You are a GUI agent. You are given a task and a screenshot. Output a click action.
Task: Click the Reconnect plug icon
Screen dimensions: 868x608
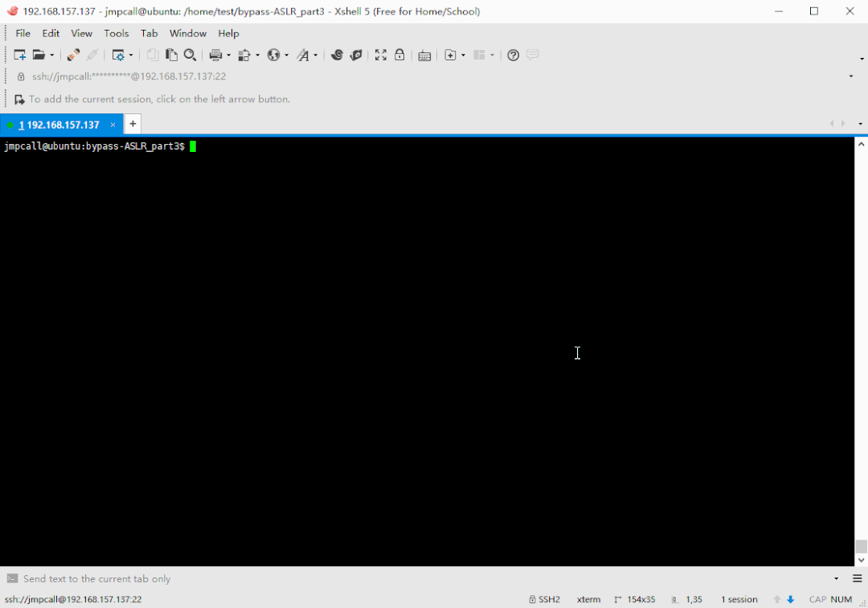click(x=73, y=55)
